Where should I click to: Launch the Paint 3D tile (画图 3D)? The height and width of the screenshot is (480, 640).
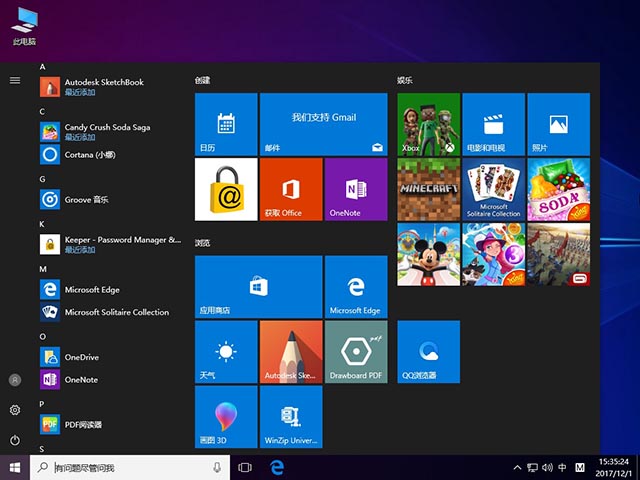click(x=226, y=417)
